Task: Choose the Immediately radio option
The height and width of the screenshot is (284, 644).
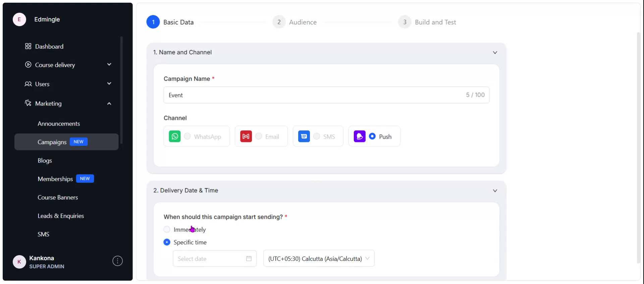Action: (167, 229)
